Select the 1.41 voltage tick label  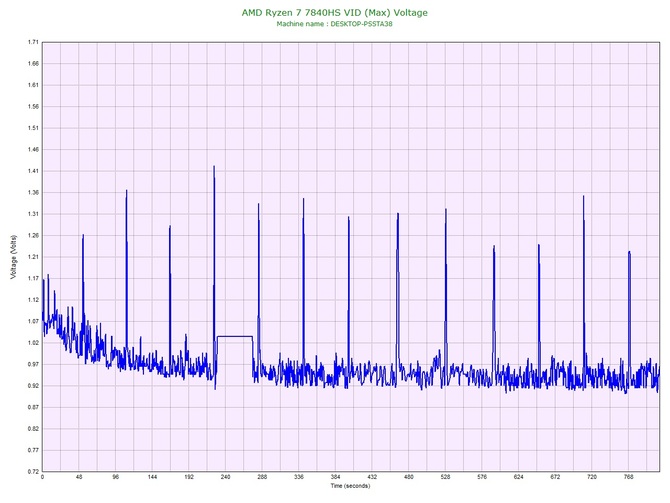point(33,171)
